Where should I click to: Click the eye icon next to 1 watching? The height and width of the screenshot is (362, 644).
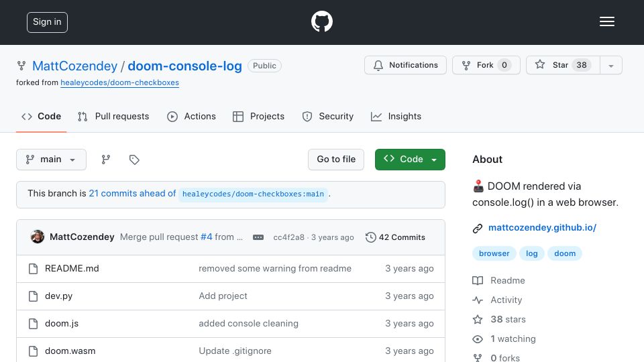(477, 339)
